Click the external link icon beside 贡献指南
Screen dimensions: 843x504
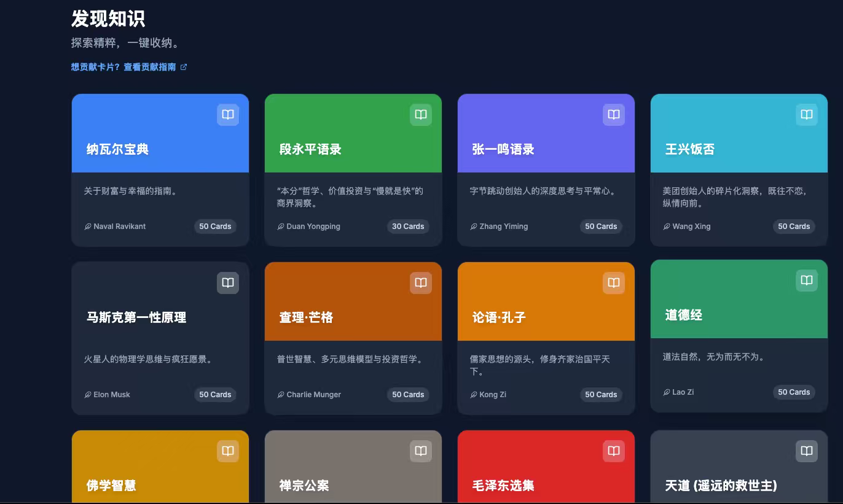184,67
